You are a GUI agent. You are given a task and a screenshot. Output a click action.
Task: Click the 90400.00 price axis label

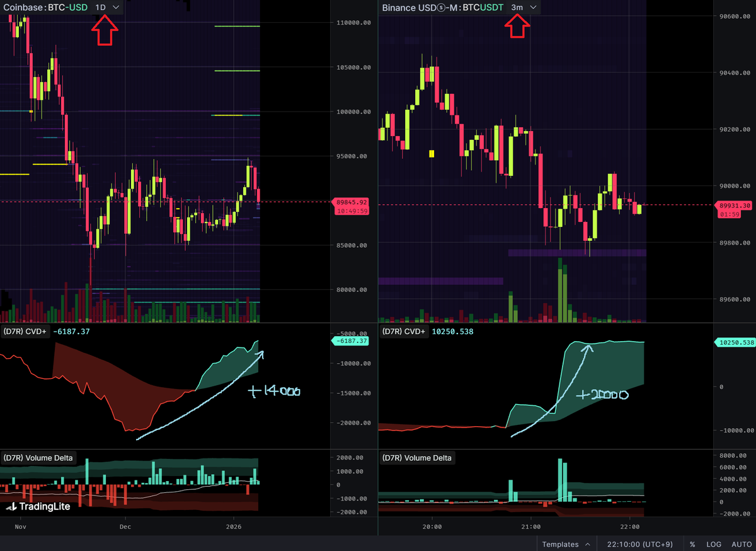735,73
